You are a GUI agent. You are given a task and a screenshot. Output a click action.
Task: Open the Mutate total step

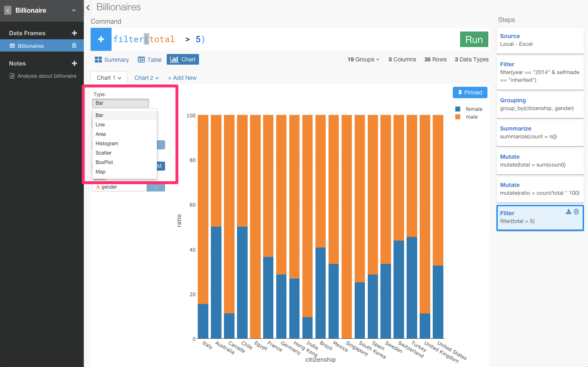click(540, 161)
